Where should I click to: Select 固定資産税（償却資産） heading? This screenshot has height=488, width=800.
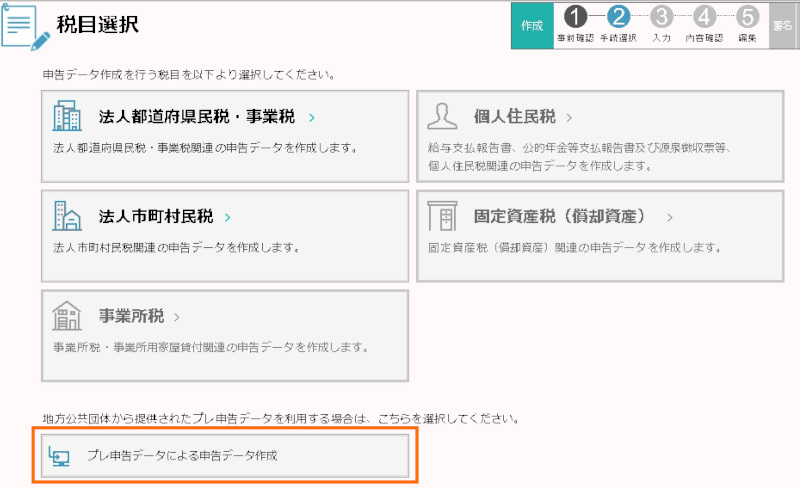pyautogui.click(x=559, y=216)
